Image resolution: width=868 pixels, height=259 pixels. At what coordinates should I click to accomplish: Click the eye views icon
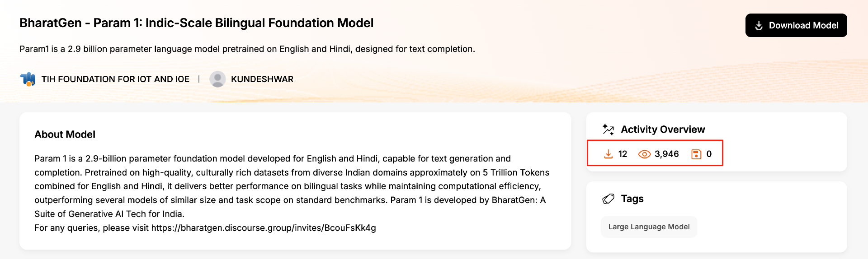pyautogui.click(x=644, y=154)
